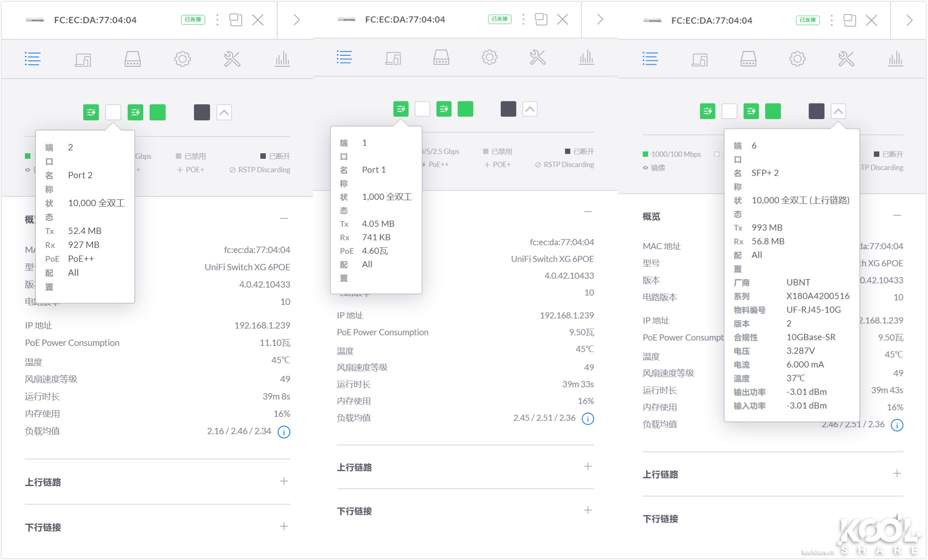Click the 已连接 status badge
Viewport: 928px width, 560px height.
pos(193,19)
